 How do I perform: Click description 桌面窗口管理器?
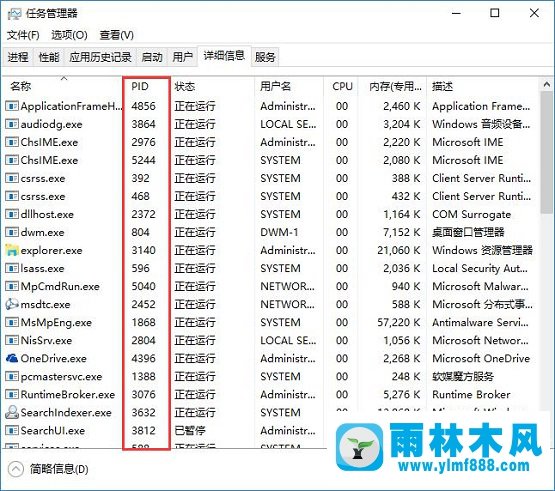[468, 233]
